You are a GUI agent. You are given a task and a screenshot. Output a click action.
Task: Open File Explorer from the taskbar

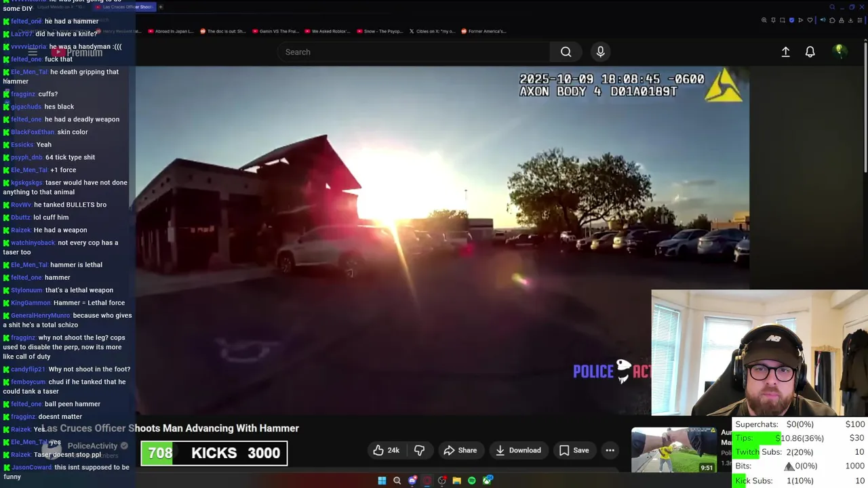tap(457, 481)
